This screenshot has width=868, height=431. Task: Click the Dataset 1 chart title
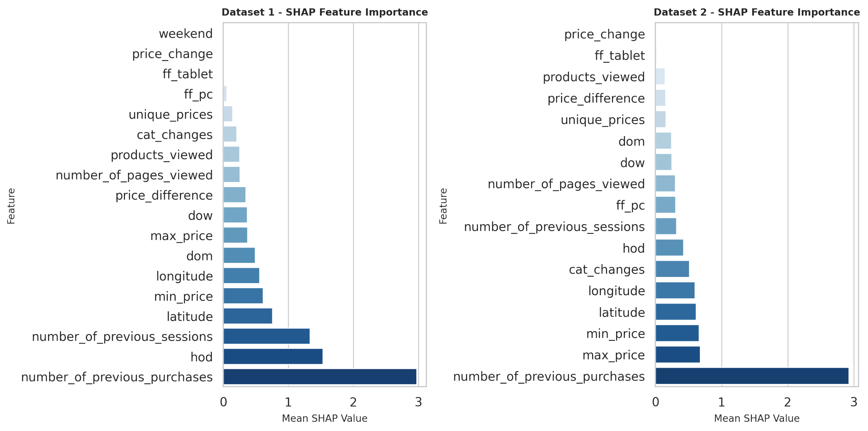click(x=324, y=12)
